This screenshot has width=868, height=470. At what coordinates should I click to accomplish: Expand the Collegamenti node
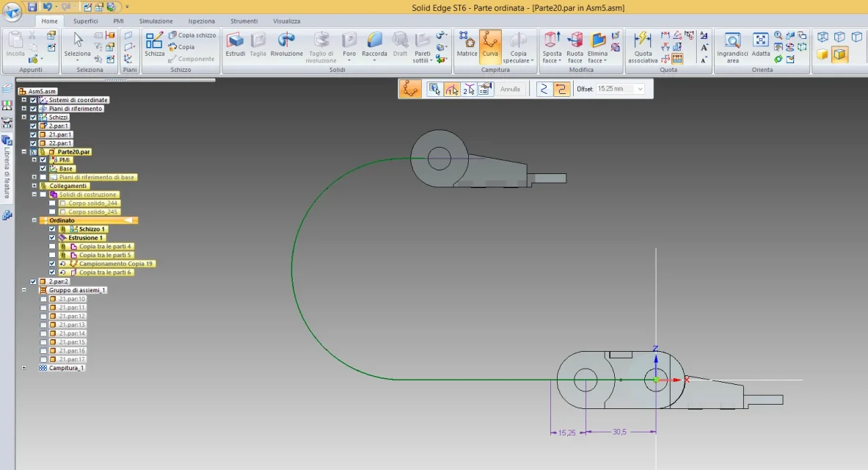point(34,187)
